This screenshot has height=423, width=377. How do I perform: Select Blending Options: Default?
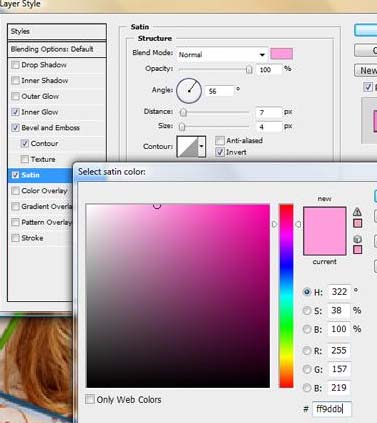pyautogui.click(x=57, y=49)
